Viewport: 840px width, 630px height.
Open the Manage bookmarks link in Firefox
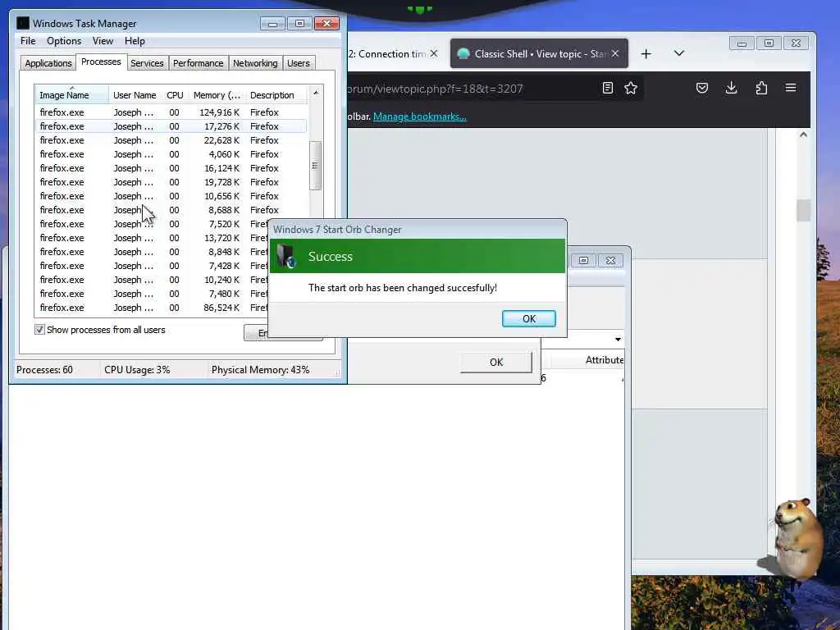(x=419, y=116)
